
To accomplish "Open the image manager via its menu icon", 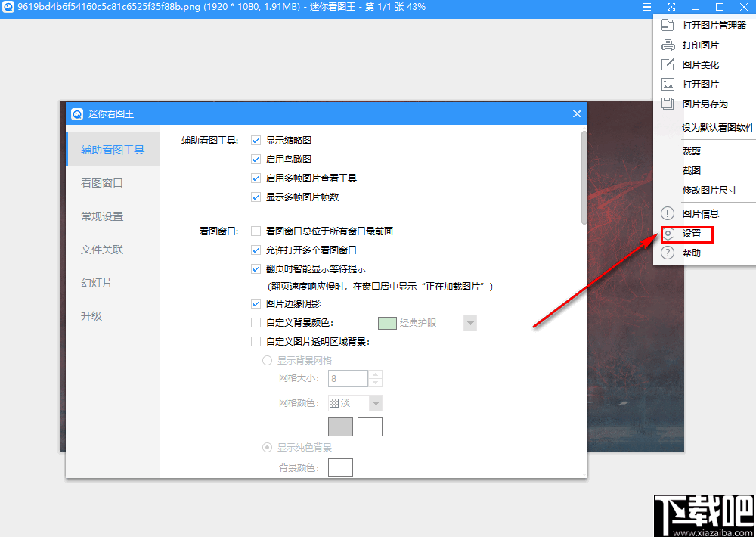I will tap(668, 24).
